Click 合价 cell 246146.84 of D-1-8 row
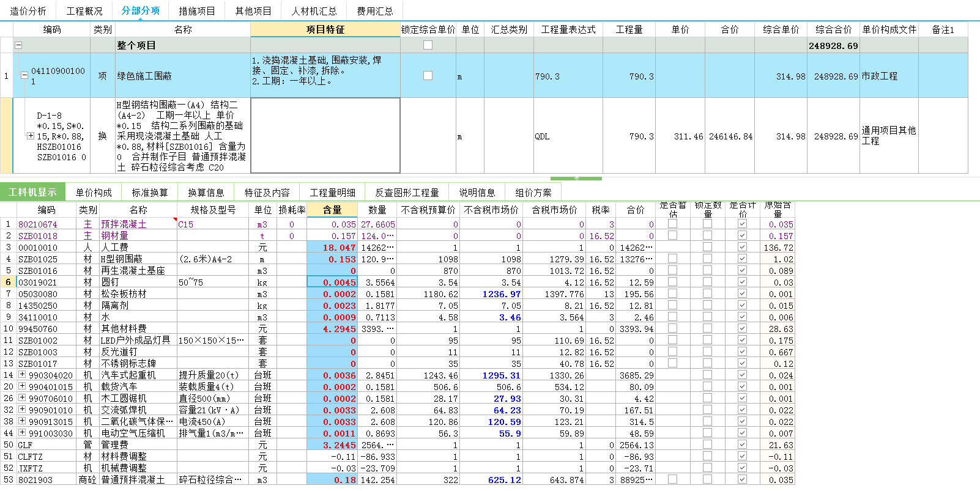Screen dimensions: 980x491 730,136
